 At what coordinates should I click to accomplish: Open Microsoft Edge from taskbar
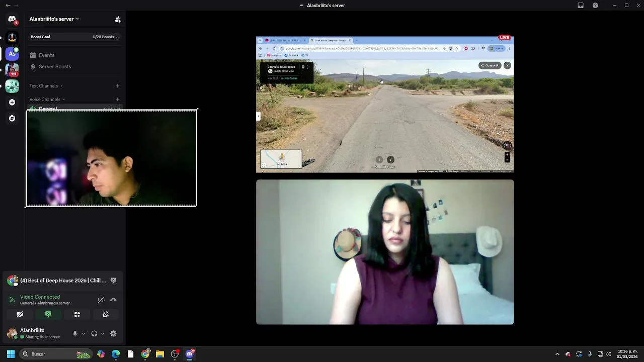pos(116,354)
